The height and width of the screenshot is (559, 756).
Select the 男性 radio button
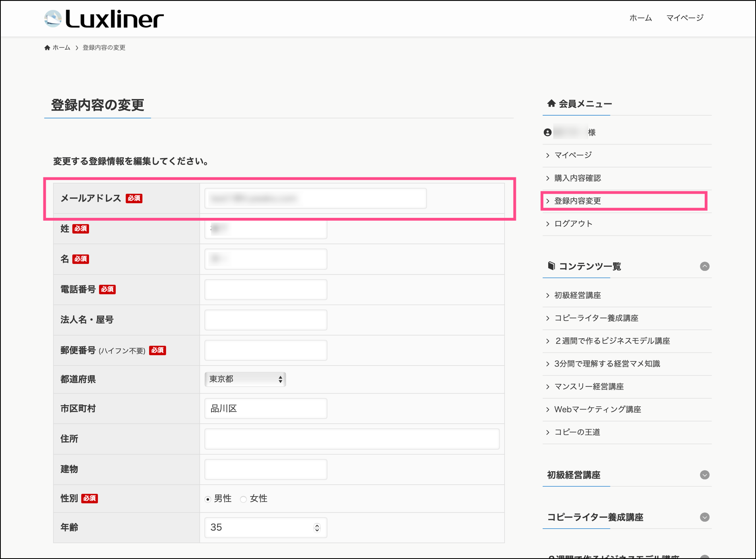click(x=208, y=499)
